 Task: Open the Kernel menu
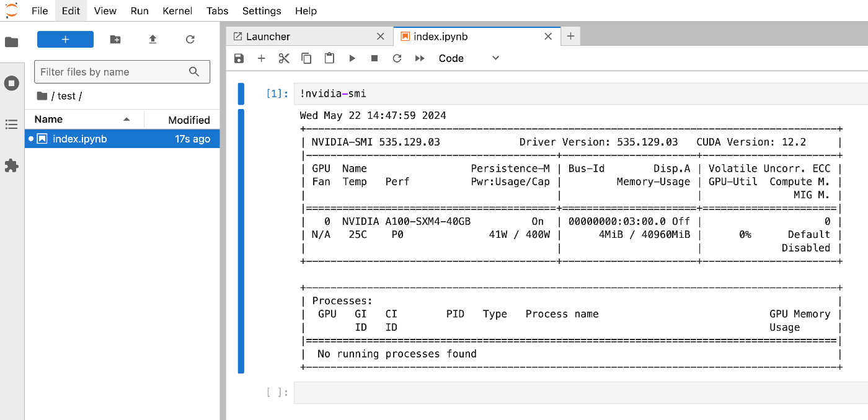tap(177, 11)
